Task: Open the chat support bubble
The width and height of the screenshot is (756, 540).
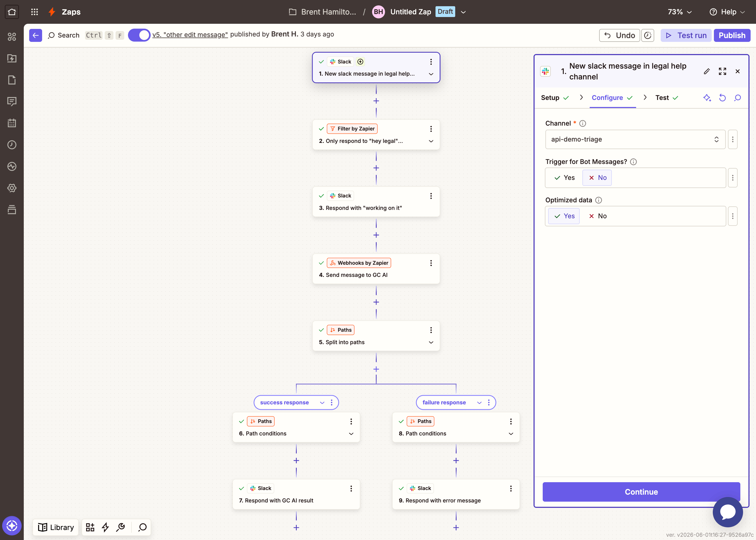Action: (x=728, y=512)
